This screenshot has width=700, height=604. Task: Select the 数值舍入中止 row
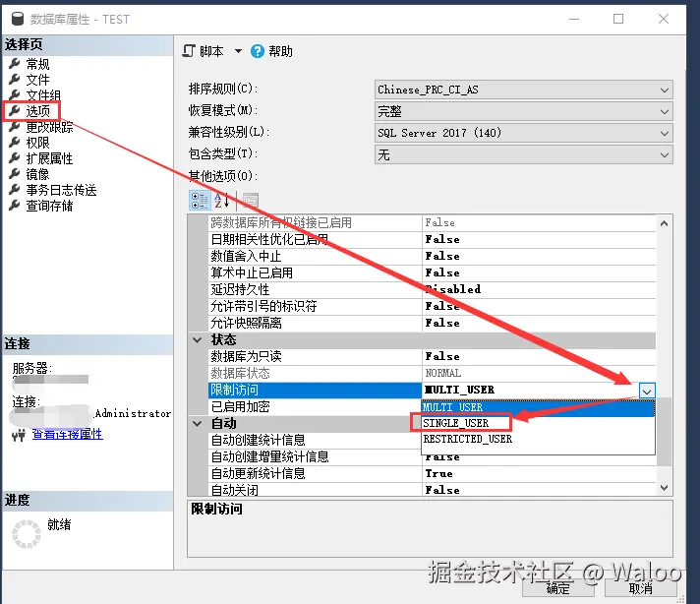tap(433, 256)
